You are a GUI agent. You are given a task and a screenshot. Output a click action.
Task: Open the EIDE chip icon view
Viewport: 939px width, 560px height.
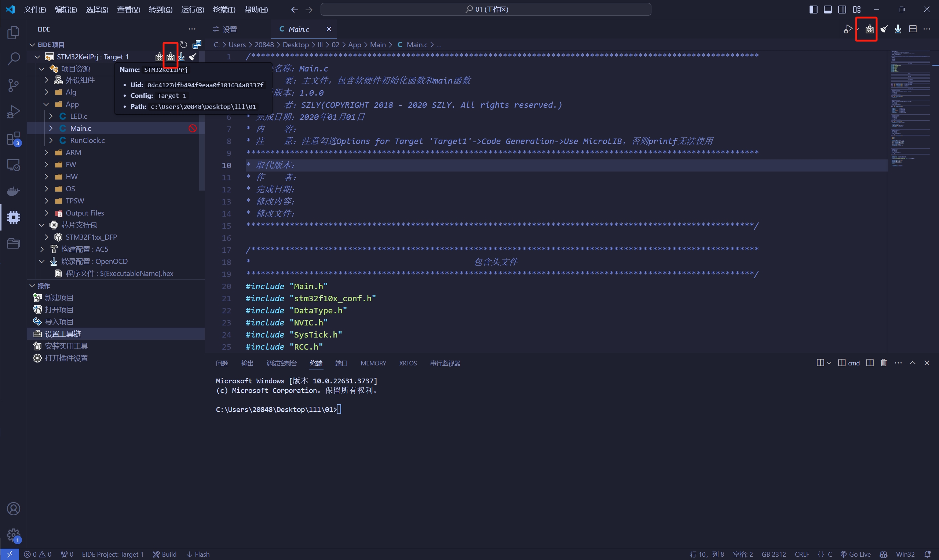(x=14, y=217)
